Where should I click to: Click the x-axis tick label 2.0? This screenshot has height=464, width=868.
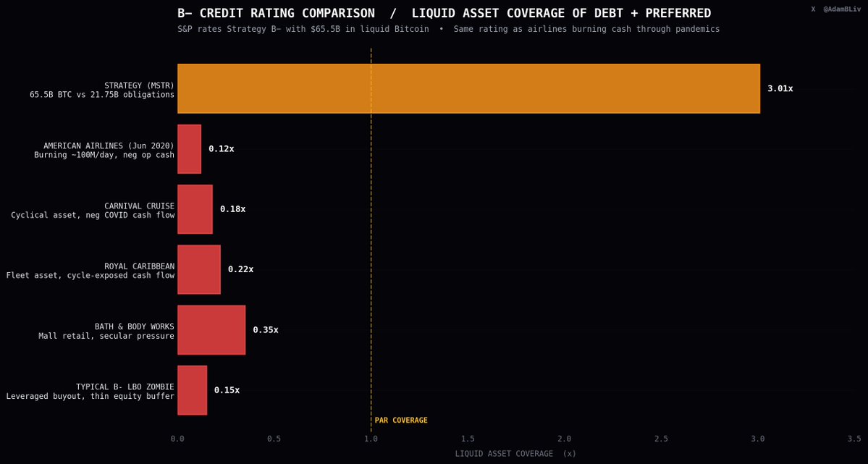point(564,439)
